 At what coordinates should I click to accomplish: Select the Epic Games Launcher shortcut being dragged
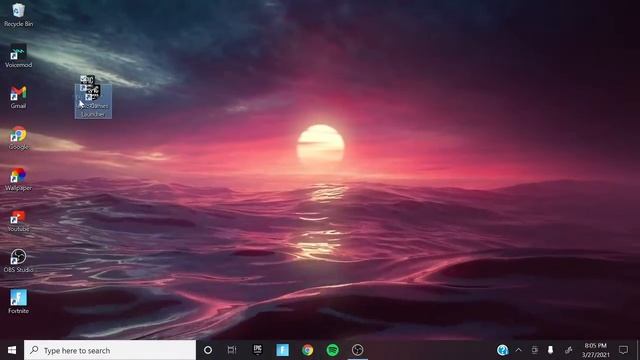(93, 101)
